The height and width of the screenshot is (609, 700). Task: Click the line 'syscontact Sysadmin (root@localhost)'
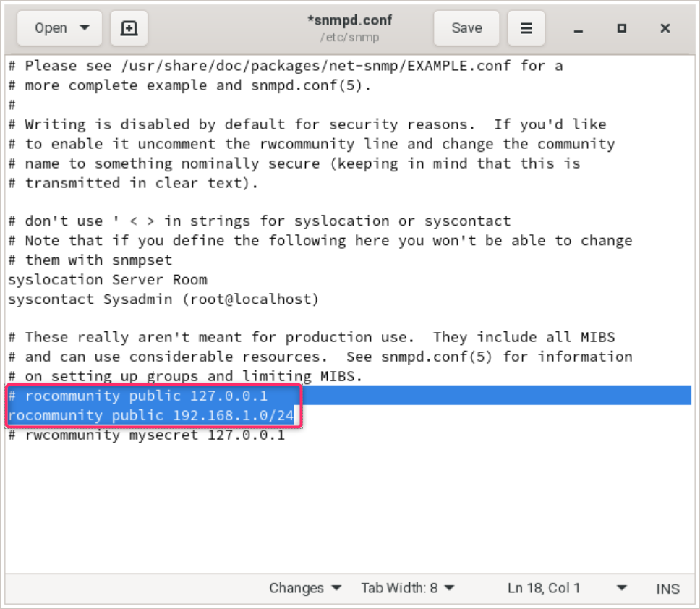coord(163,299)
